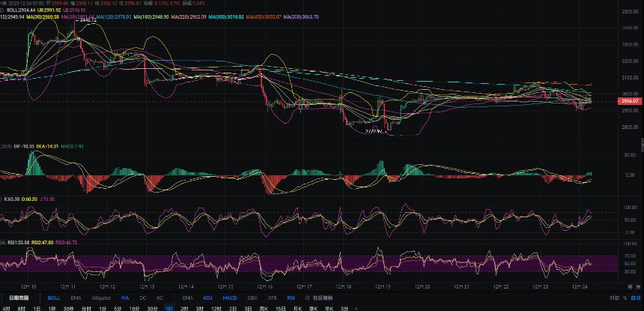This screenshot has width=644, height=311.
Task: Open the 日期范围 date range selector
Action: click(19, 298)
